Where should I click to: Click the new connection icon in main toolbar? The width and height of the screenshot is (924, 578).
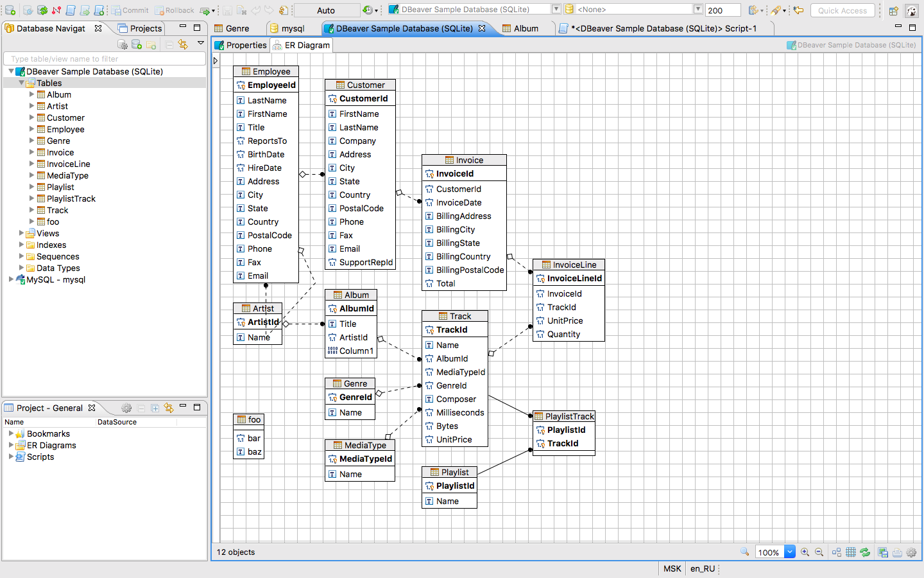[x=10, y=10]
